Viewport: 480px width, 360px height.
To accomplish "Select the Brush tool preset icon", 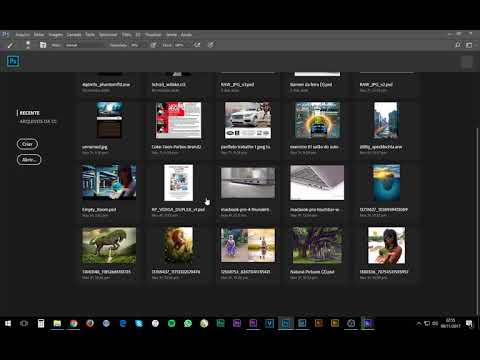I will coord(10,45).
